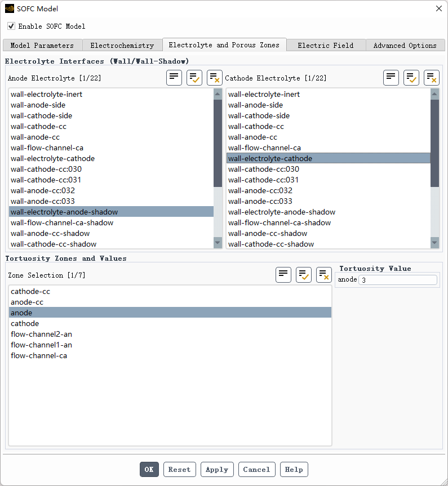Select cathode in Zone Selection list

(x=25, y=324)
